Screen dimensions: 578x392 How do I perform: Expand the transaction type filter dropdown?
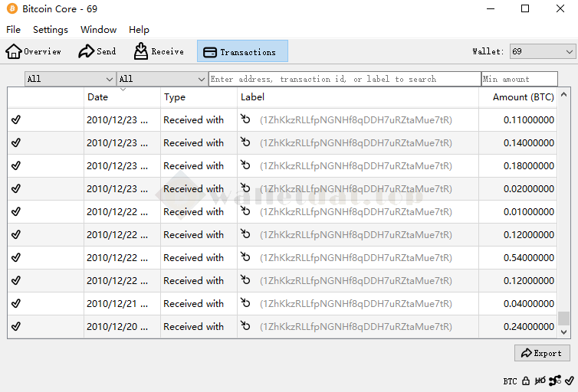162,79
